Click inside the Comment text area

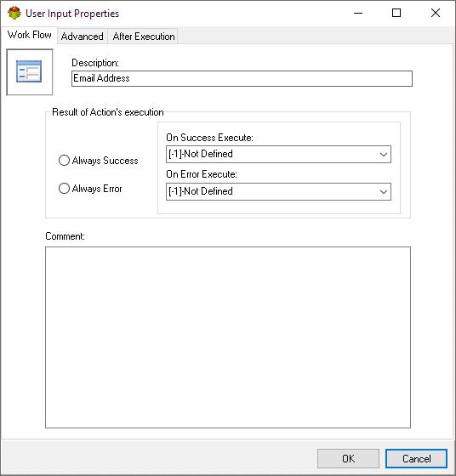[228, 337]
